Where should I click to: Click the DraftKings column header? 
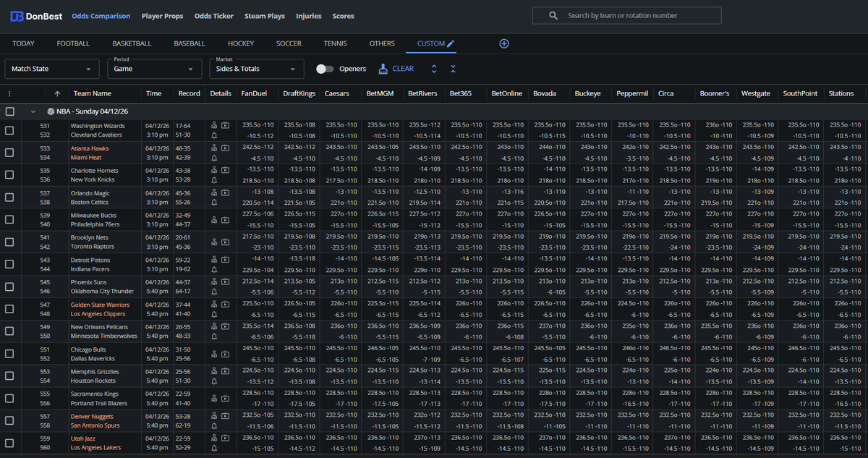tap(299, 93)
